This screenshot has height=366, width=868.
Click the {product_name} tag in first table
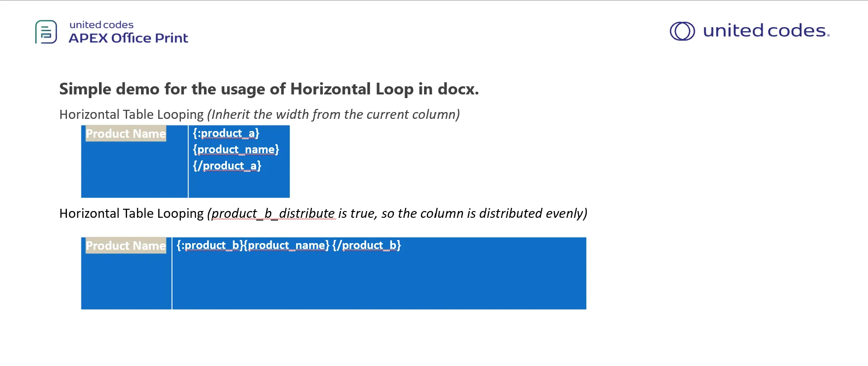[x=236, y=150]
